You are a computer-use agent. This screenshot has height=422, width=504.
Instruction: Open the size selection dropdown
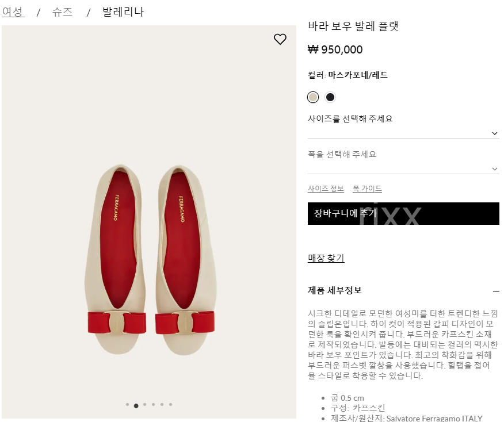point(403,132)
